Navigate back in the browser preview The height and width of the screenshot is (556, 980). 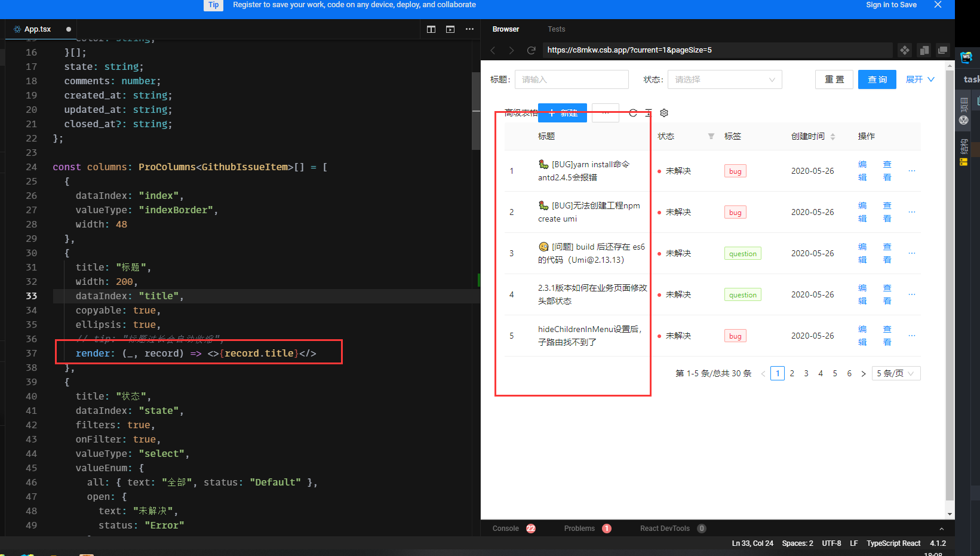click(493, 50)
